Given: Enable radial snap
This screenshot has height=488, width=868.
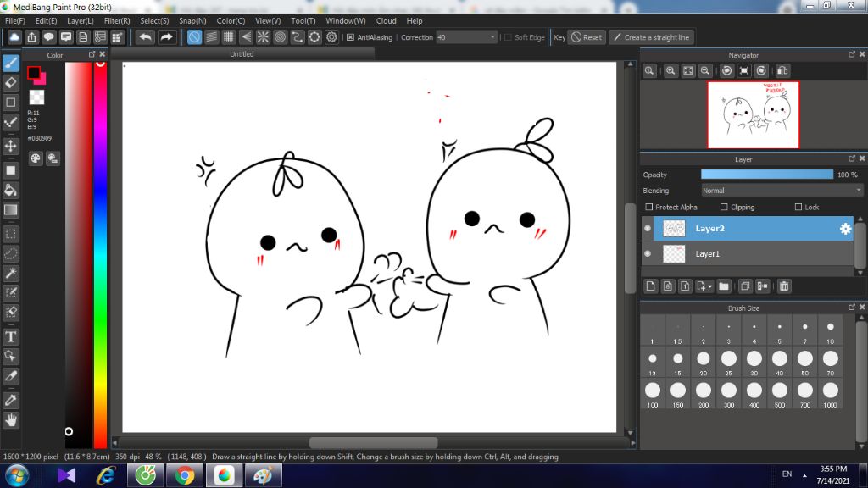Looking at the screenshot, I should coord(263,37).
